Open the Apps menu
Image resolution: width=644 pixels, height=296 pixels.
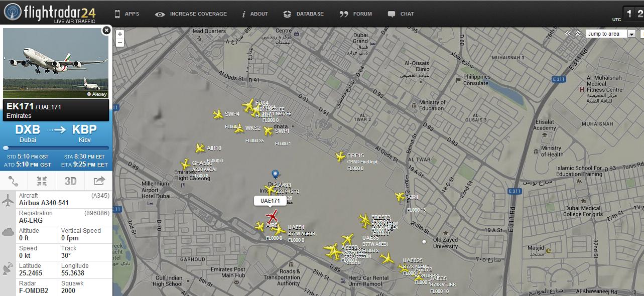click(x=126, y=14)
